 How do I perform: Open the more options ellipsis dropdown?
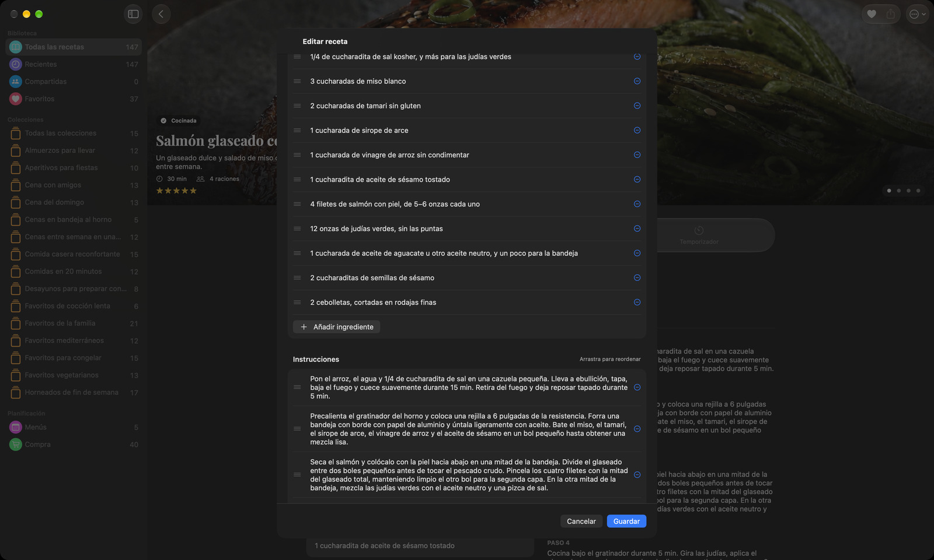click(x=917, y=14)
